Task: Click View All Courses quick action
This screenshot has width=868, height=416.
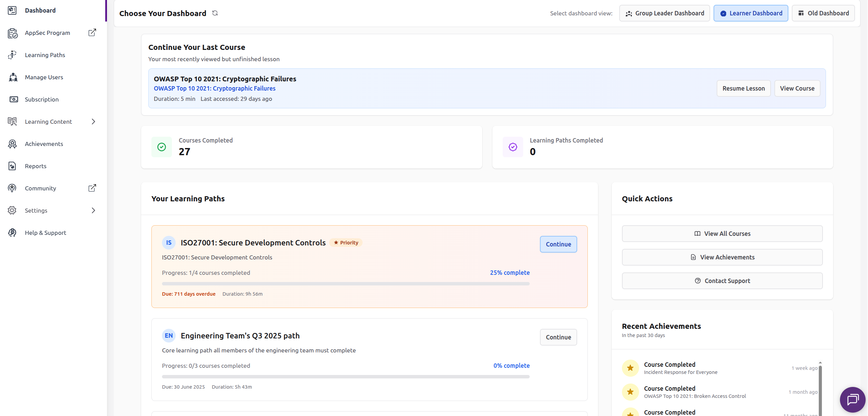Action: click(x=722, y=233)
